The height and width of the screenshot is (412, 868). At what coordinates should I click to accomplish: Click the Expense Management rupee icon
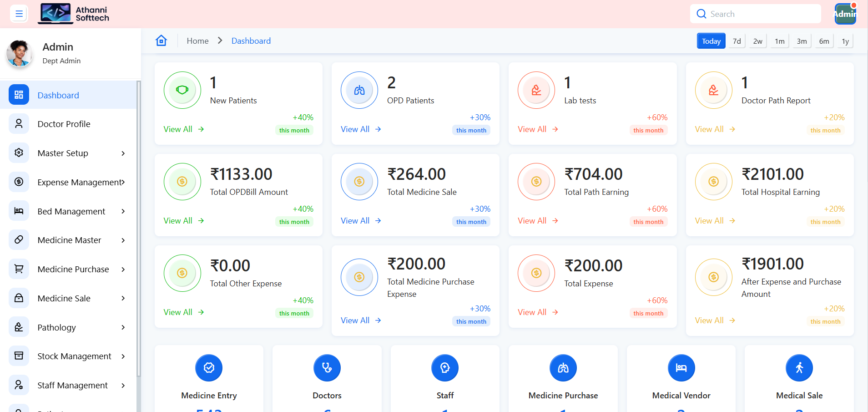coord(19,182)
